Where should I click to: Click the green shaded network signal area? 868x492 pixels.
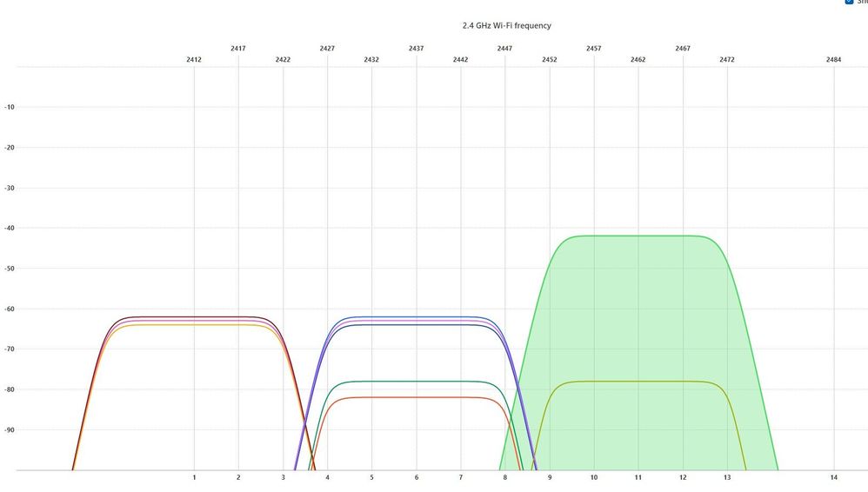click(x=639, y=313)
